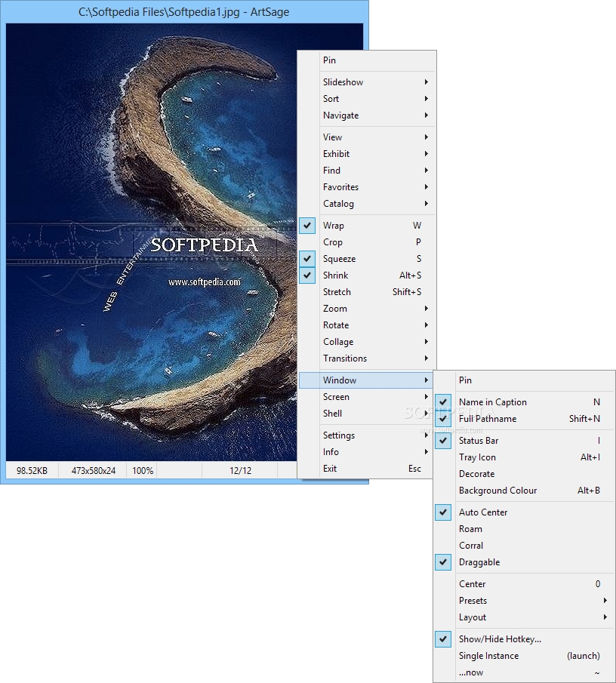Image resolution: width=616 pixels, height=683 pixels.
Task: Click the ArtSage window title caption
Action: (184, 12)
